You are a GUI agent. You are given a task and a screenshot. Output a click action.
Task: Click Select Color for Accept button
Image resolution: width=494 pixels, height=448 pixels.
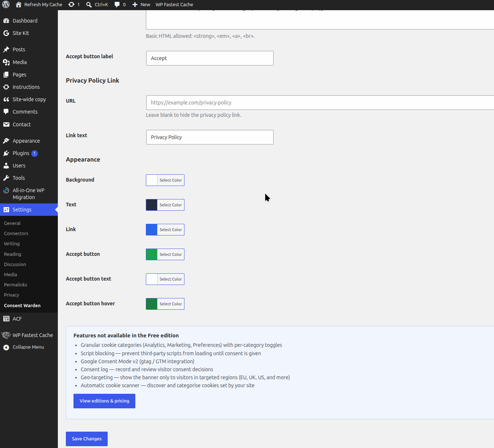[171, 254]
